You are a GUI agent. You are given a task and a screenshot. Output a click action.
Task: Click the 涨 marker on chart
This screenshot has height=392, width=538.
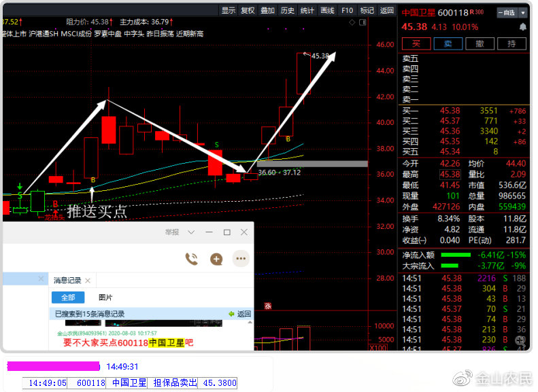coord(268,306)
